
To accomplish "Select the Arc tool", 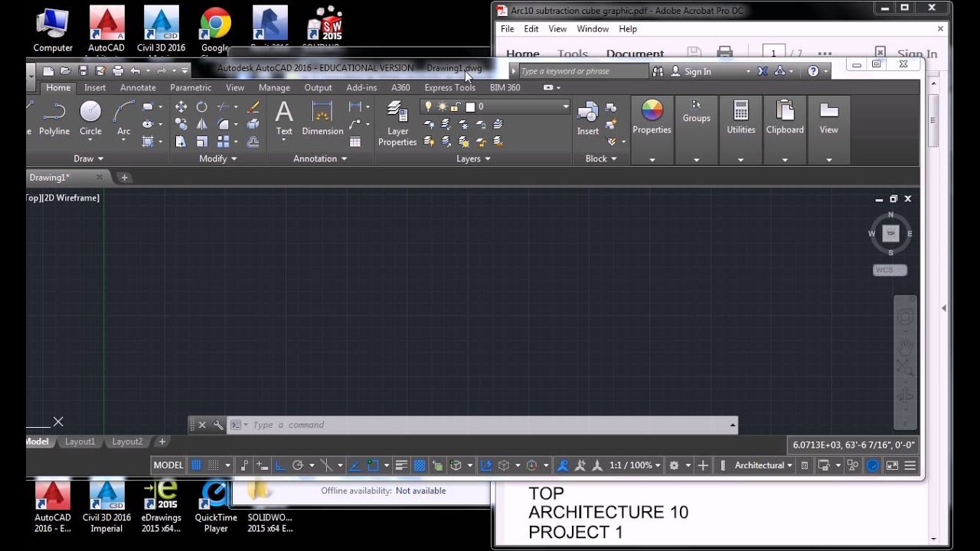I will tap(123, 119).
